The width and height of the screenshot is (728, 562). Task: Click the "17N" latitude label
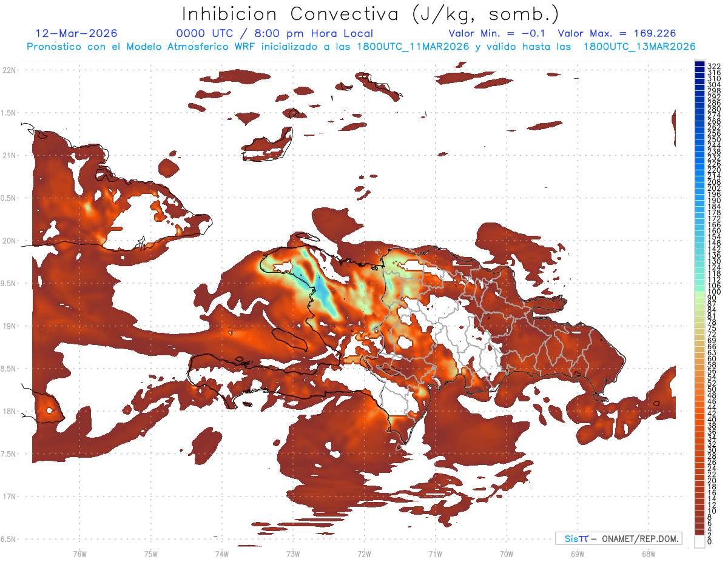coord(10,497)
